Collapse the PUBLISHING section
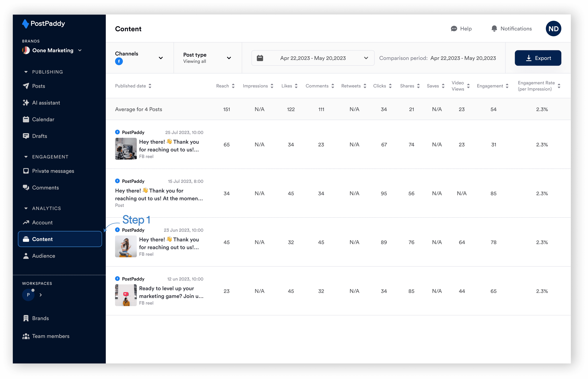The height and width of the screenshot is (379, 588). coord(26,72)
